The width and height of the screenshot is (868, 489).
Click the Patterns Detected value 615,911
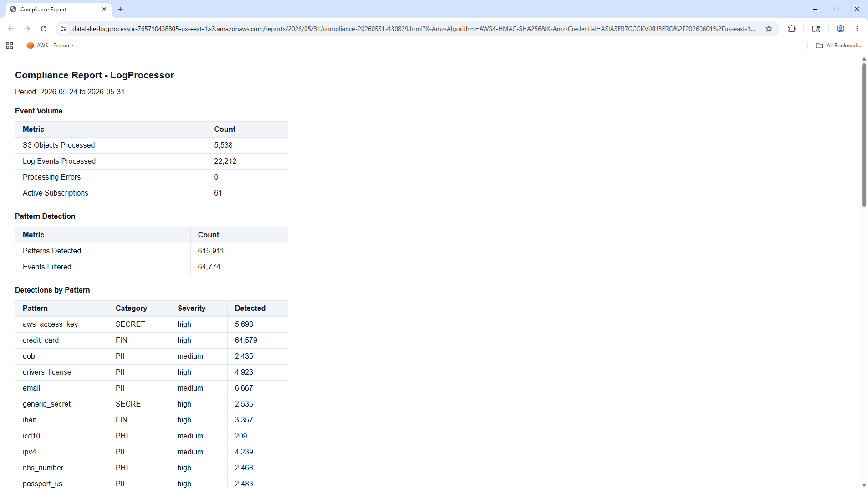click(x=210, y=251)
